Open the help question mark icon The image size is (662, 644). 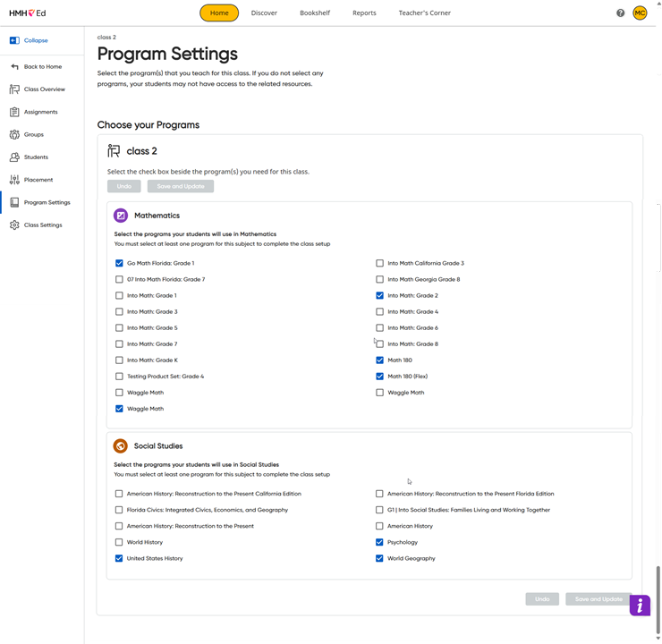click(x=620, y=13)
